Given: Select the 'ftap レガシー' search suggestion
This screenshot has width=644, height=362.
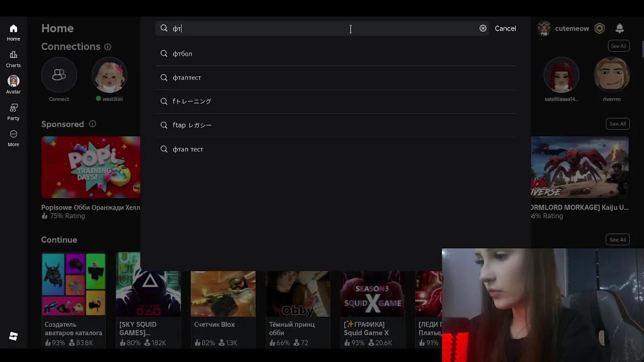Looking at the screenshot, I should click(336, 125).
